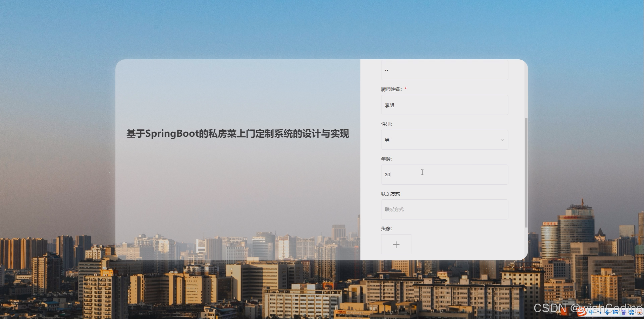Viewport: 644px width, 319px height.
Task: Toggle Chinese/English mode with the 中 icon
Action: pos(591,313)
